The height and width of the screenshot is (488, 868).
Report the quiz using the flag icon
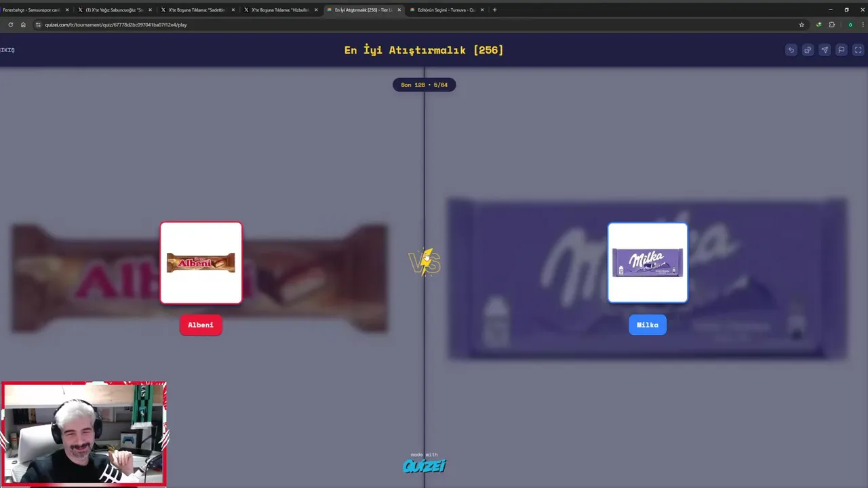pos(842,50)
